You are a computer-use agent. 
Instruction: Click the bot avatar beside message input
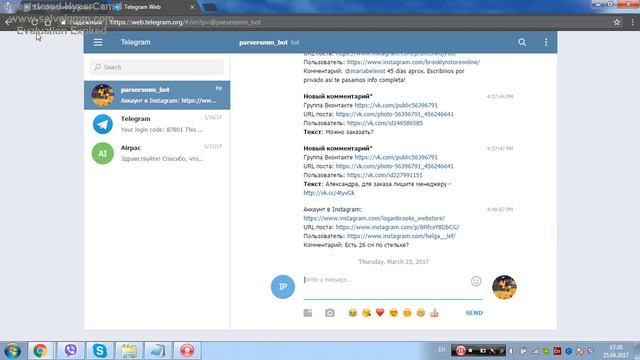[504, 287]
